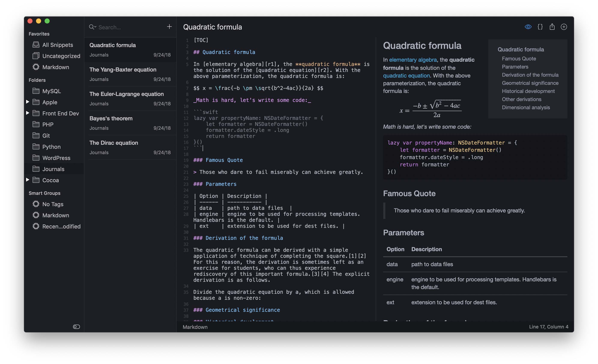Go to Dimensional analysis TOC entry
598x364 pixels.
tap(526, 107)
